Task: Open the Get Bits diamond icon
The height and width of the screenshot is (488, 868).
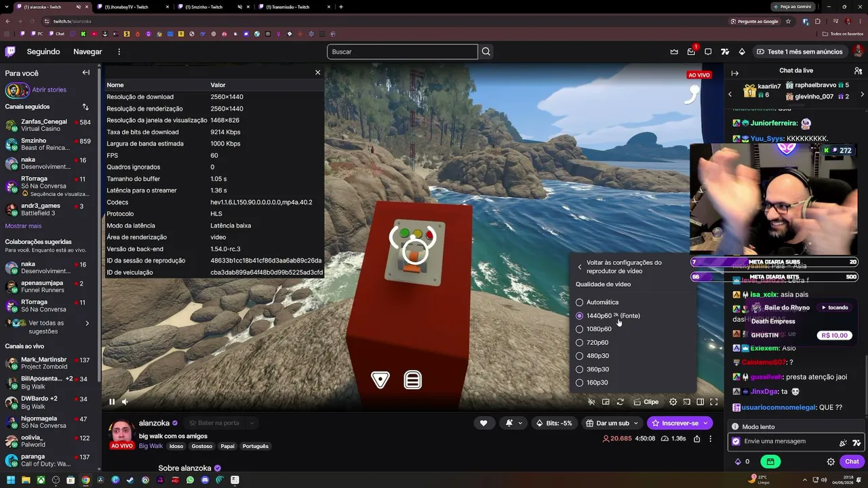Action: pos(742,52)
